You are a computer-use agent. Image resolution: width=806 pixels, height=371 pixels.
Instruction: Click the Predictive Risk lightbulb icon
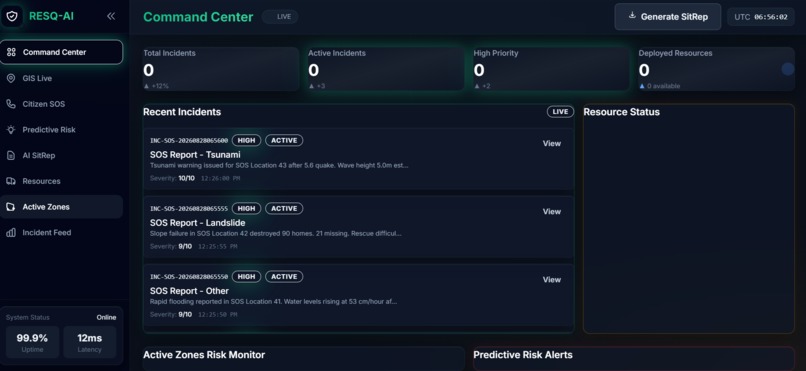11,129
